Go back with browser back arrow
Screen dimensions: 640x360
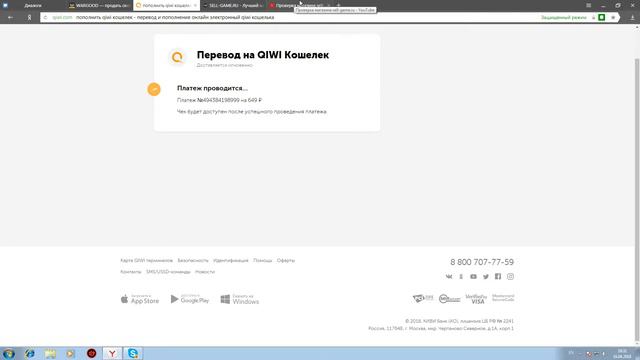point(10,18)
